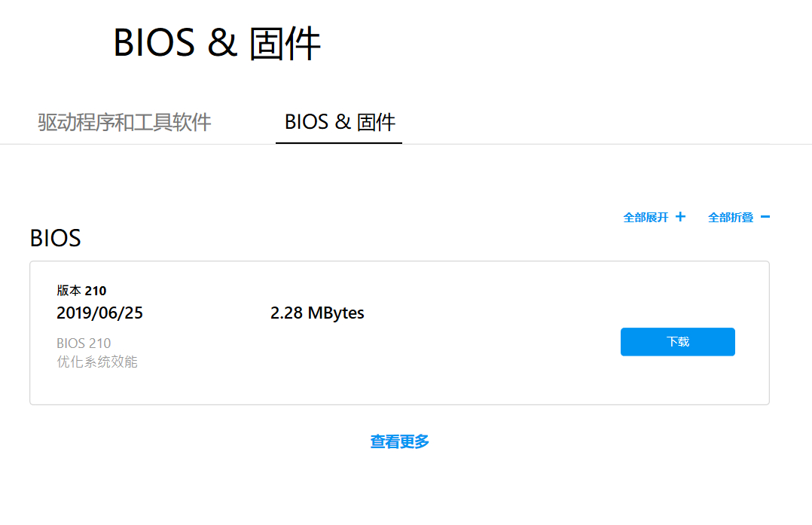Click the large BIOS & 固件 page title
This screenshot has width=812, height=525.
[217, 43]
